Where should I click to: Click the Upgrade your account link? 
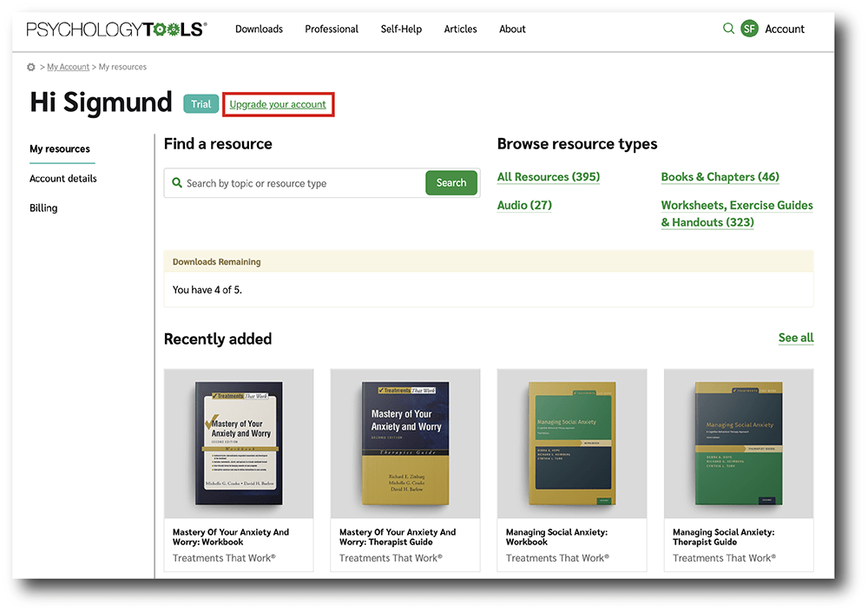click(x=278, y=104)
